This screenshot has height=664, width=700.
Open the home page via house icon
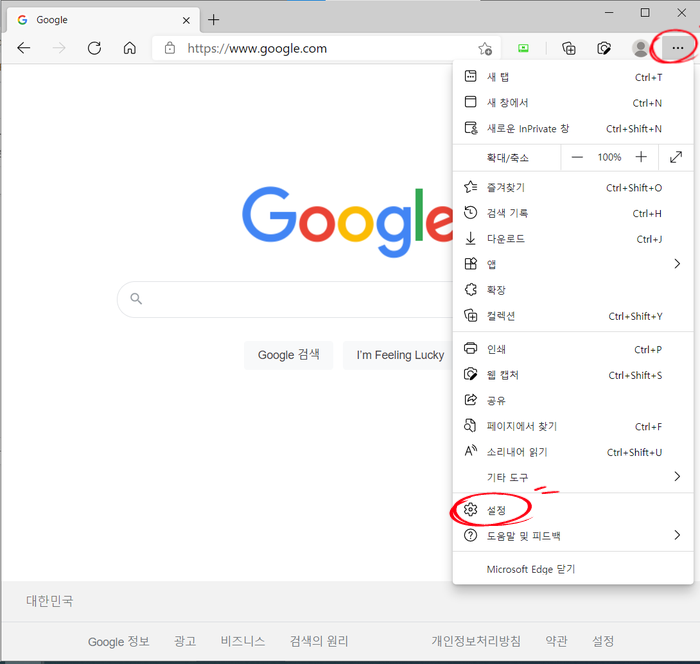pyautogui.click(x=129, y=48)
